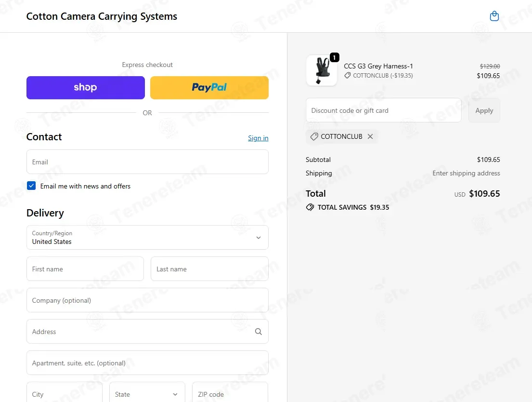Click the Company (optional) field
This screenshot has height=402, width=532.
pyautogui.click(x=147, y=300)
